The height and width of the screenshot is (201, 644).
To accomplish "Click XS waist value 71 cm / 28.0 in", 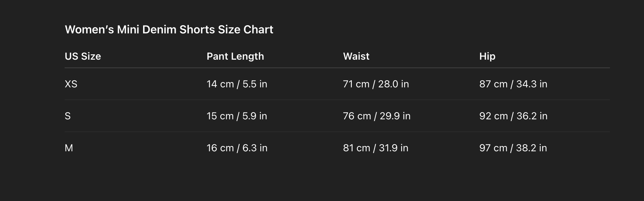I will [x=376, y=84].
